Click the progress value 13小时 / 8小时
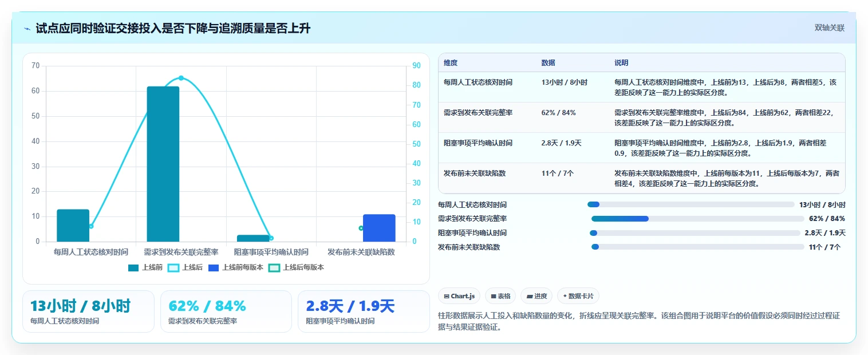868x355 pixels. 822,204
